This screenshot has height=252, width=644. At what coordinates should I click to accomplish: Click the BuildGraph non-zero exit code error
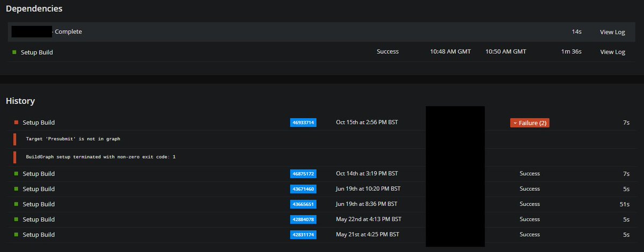pyautogui.click(x=101, y=157)
